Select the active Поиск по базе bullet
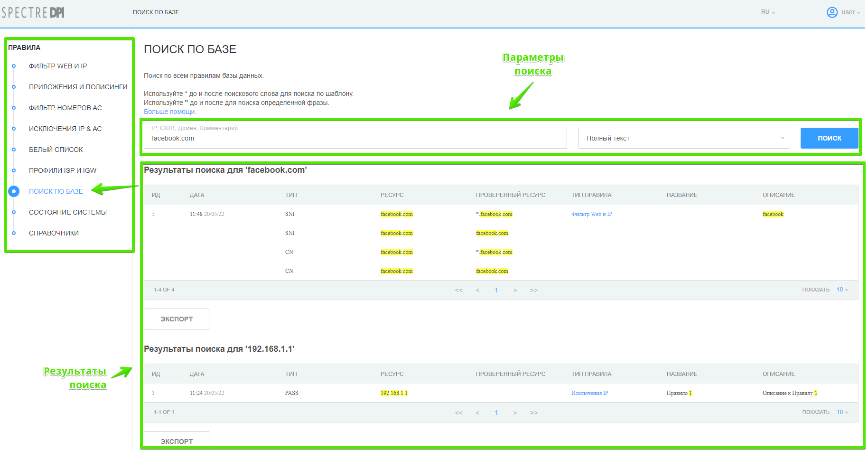The width and height of the screenshot is (868, 451). click(14, 191)
